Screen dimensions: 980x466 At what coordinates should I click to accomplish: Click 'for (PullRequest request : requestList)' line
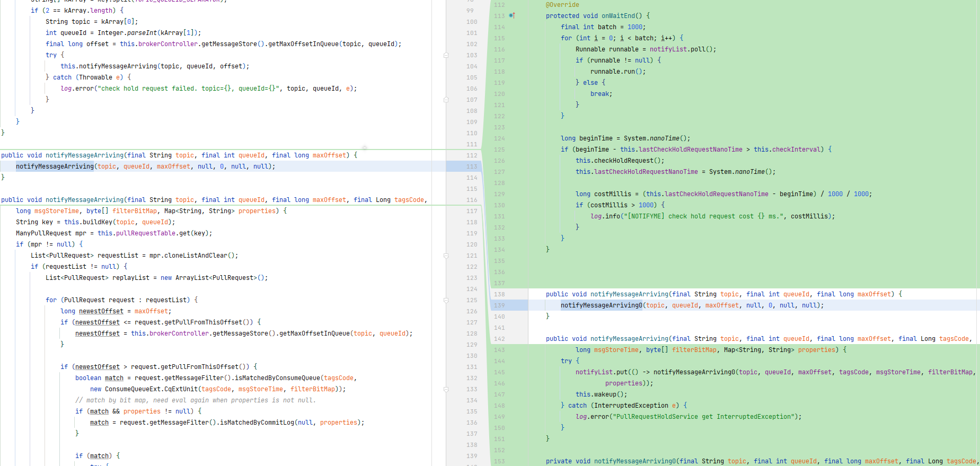pos(121,300)
